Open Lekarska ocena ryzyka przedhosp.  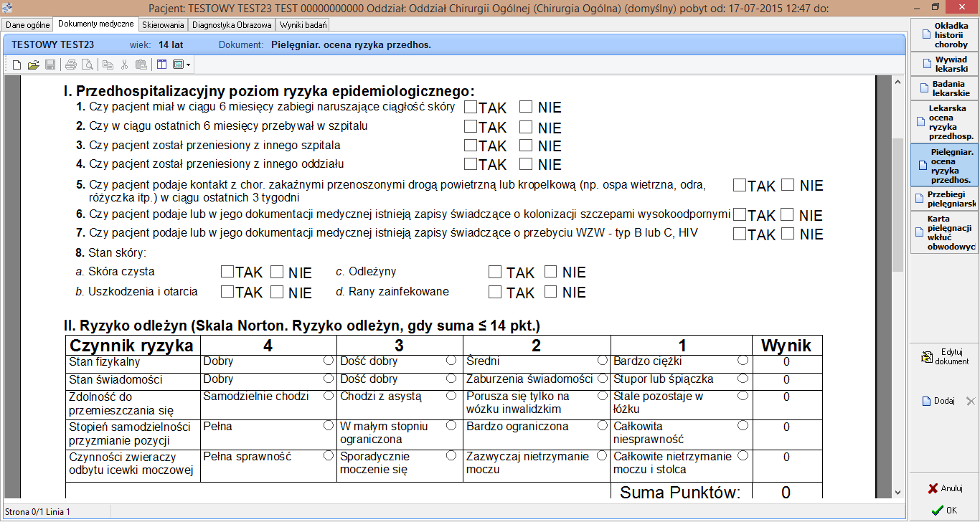946,122
